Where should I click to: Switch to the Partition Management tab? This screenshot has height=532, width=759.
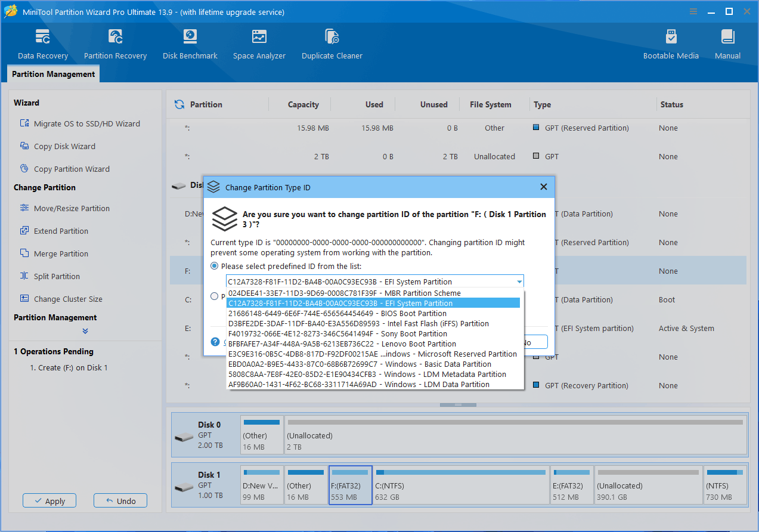click(53, 74)
